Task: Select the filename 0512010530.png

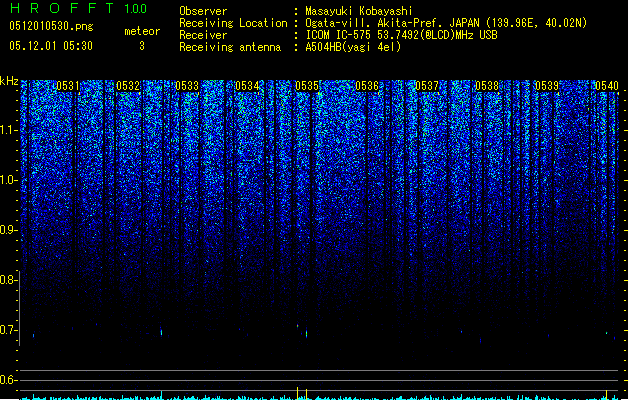Action: click(51, 26)
